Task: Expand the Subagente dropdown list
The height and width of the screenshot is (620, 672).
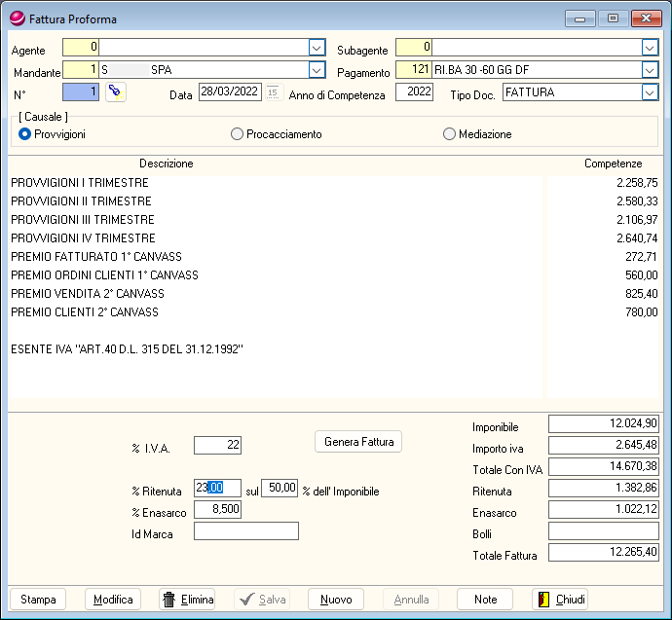Action: (650, 47)
